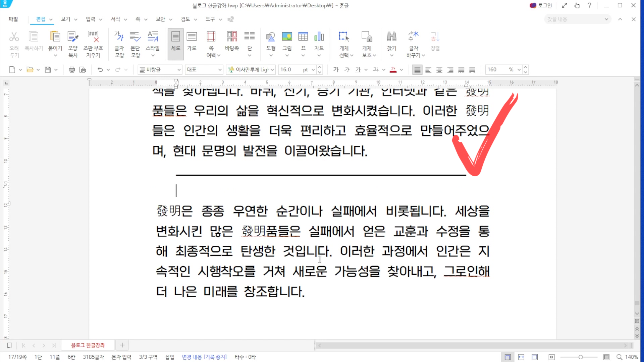The image size is (644, 362).
Task: Open the 서식 menu
Action: click(x=115, y=19)
